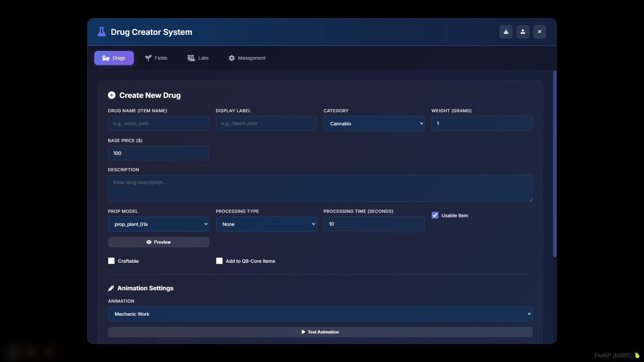Open the Labs tab
The width and height of the screenshot is (644, 362).
click(198, 58)
